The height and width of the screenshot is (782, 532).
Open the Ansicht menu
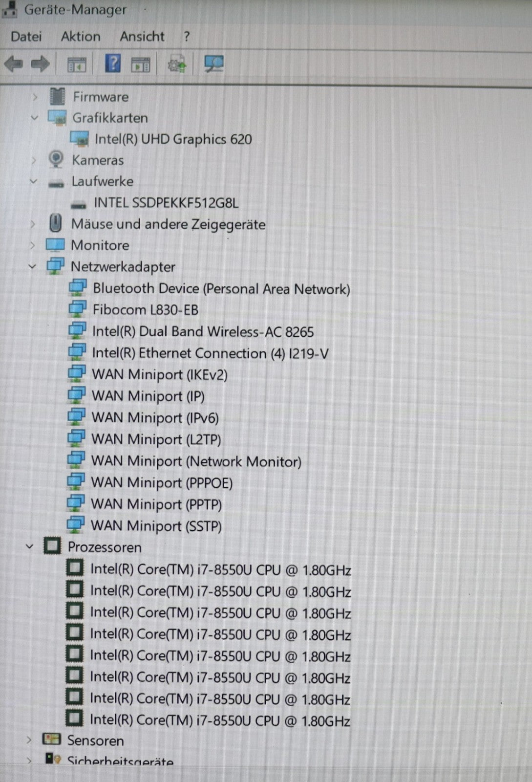click(142, 37)
